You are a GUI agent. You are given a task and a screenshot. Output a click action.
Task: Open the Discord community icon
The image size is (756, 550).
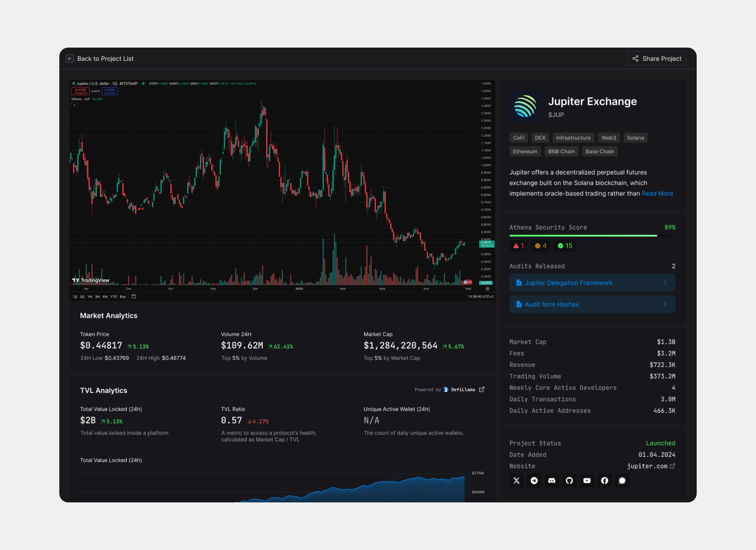pyautogui.click(x=552, y=481)
